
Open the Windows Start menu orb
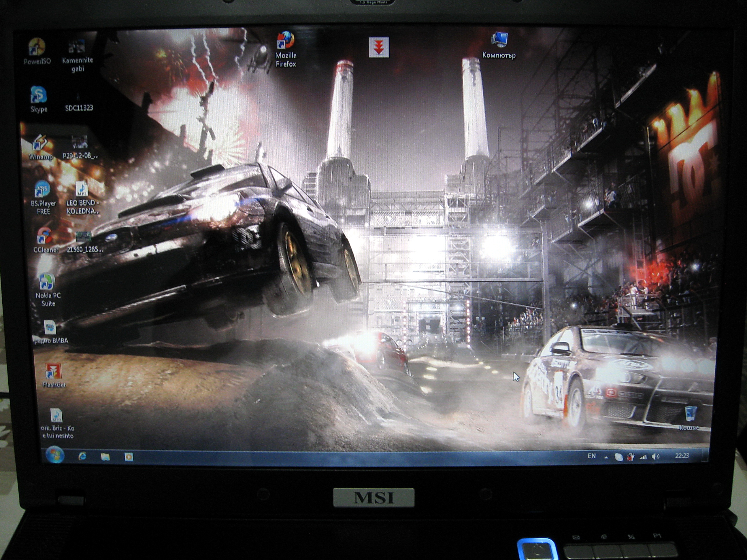point(55,455)
